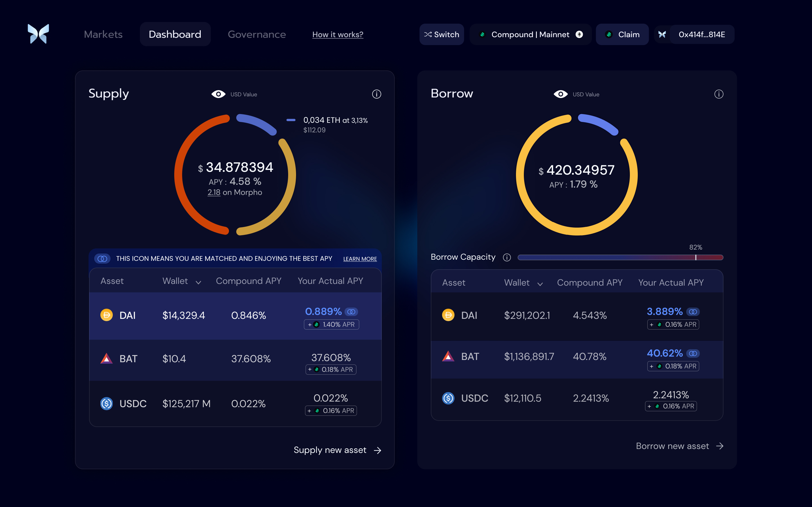
Task: Click the matched icon beside 3.889% borrow APY
Action: (693, 312)
